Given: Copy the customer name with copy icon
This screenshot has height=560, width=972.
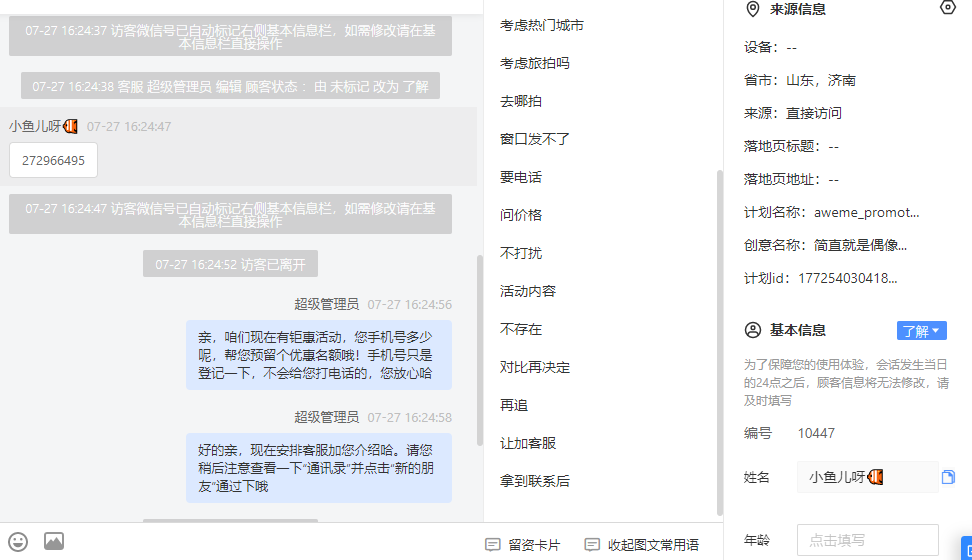Looking at the screenshot, I should [x=948, y=477].
